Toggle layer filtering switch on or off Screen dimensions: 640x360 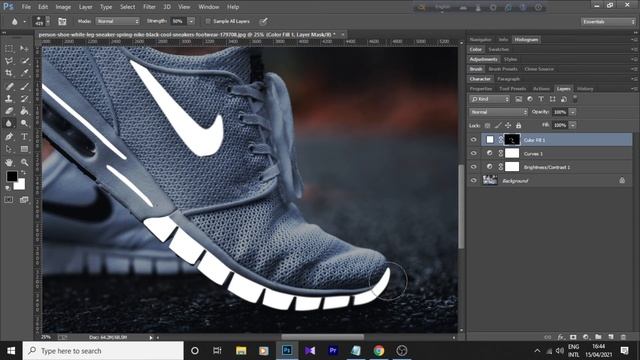575,98
